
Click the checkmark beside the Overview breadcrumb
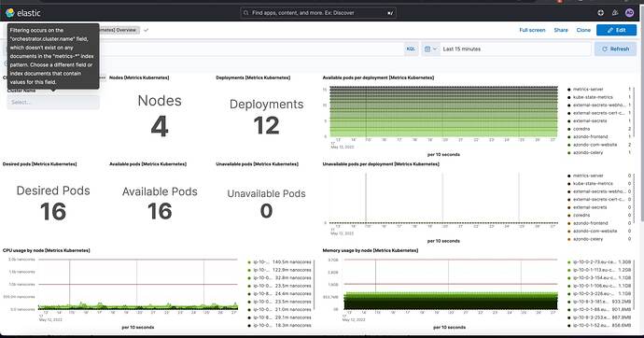[146, 30]
